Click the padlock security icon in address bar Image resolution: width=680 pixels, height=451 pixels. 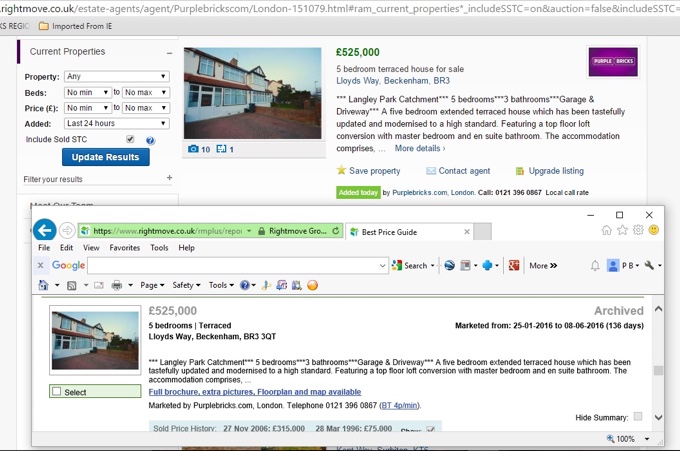[261, 231]
